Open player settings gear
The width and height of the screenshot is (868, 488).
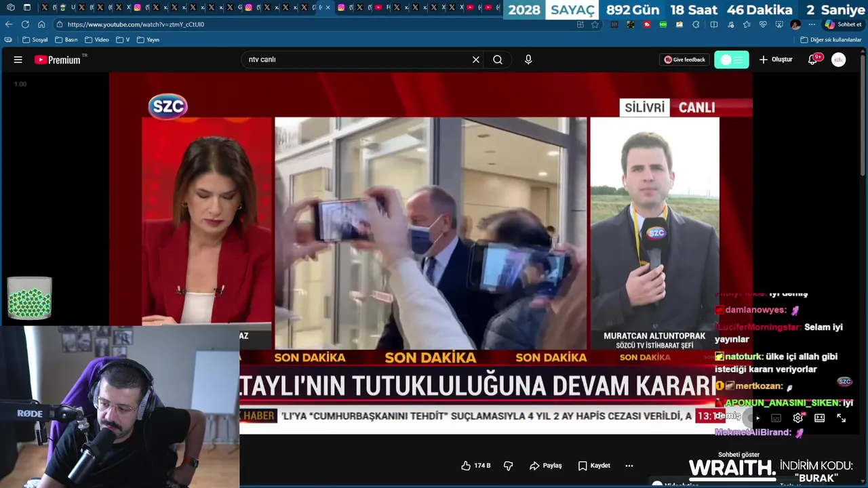[798, 418]
